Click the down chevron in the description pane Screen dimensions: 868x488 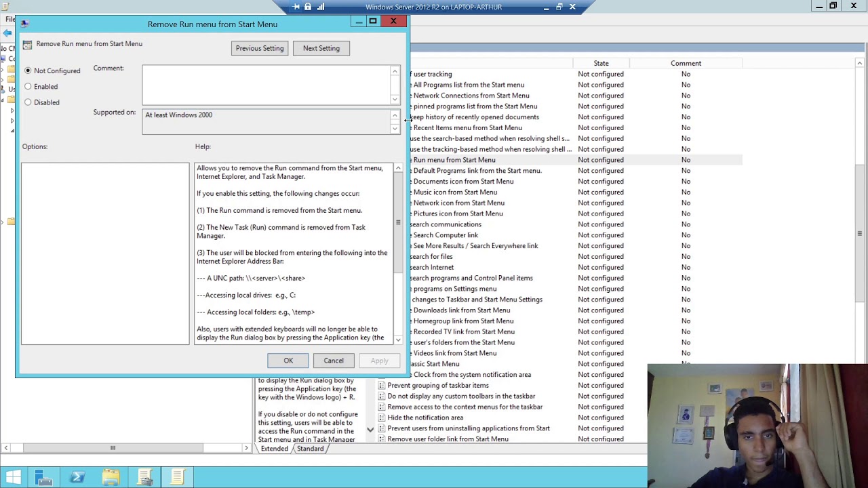tap(370, 430)
